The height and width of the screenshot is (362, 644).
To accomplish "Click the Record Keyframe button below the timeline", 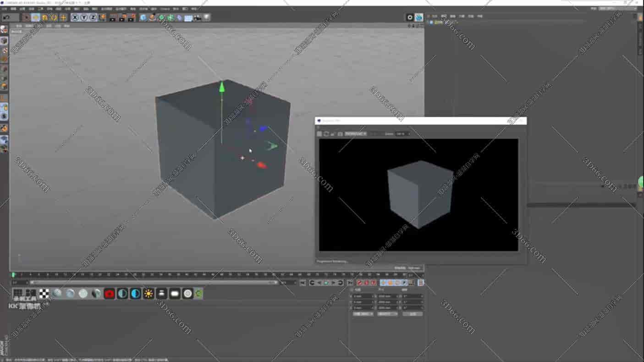I will (x=359, y=282).
